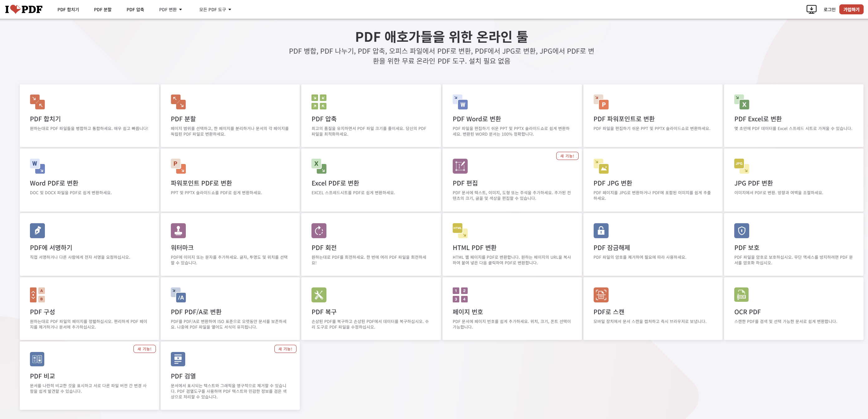Click the PDF 합치기 merge icon

(x=37, y=102)
